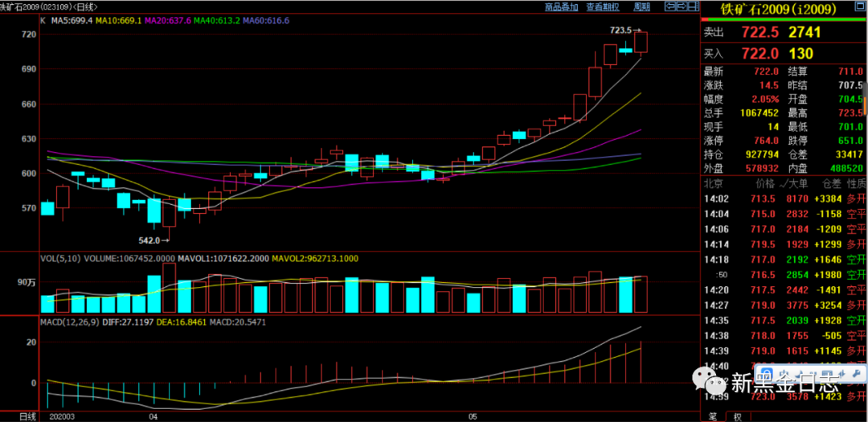Viewport: 868px width, 422px height.
Task: Select the 最高 value 723.5
Action: pos(852,113)
